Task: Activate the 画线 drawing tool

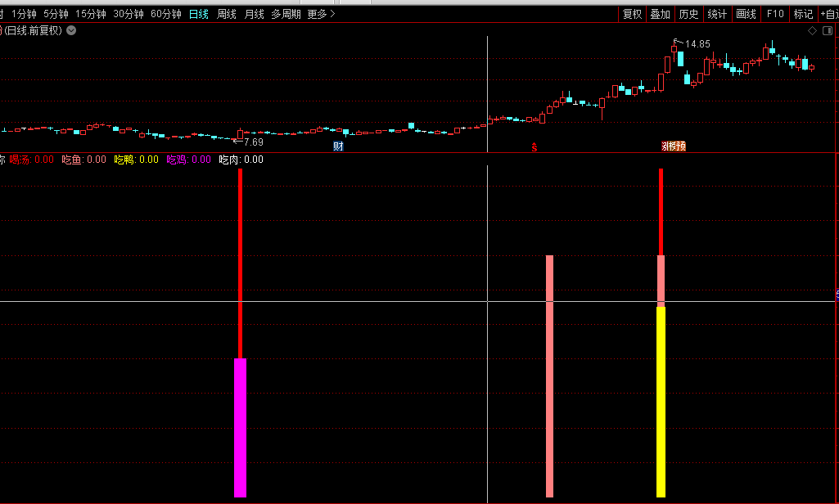Action: (746, 14)
